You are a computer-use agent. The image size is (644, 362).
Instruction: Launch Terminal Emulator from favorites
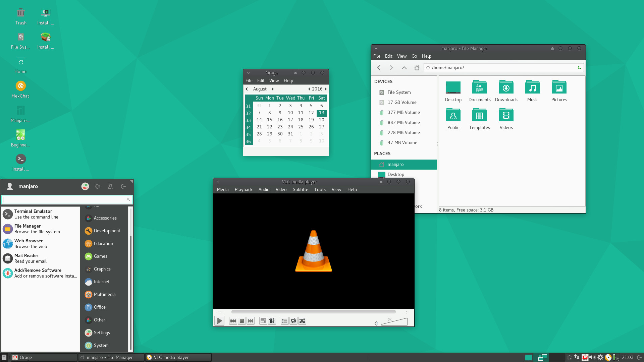point(33,214)
